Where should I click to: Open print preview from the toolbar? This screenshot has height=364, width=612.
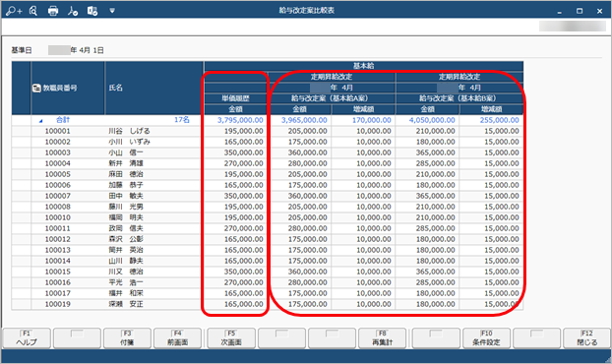(33, 11)
